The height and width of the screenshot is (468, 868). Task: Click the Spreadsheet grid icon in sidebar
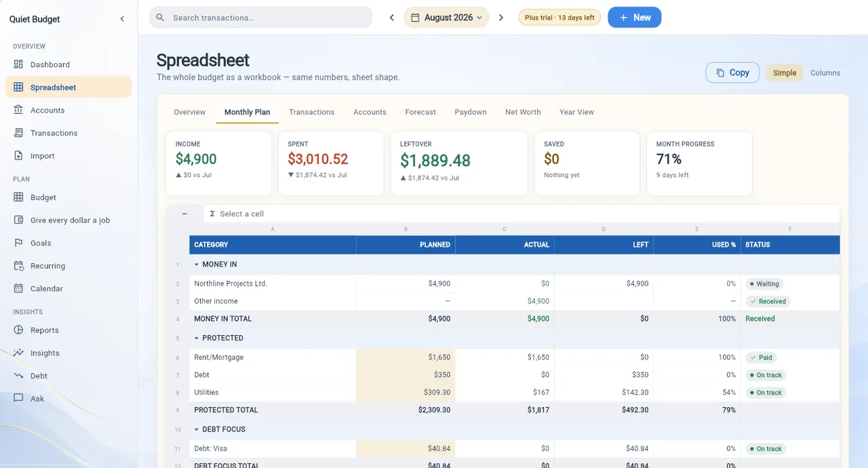pos(18,87)
